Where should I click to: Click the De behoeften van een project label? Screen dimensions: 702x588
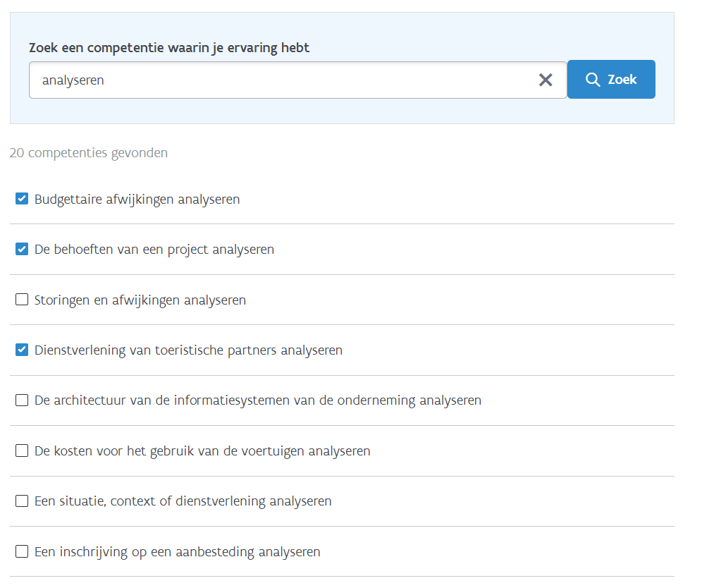coord(154,250)
